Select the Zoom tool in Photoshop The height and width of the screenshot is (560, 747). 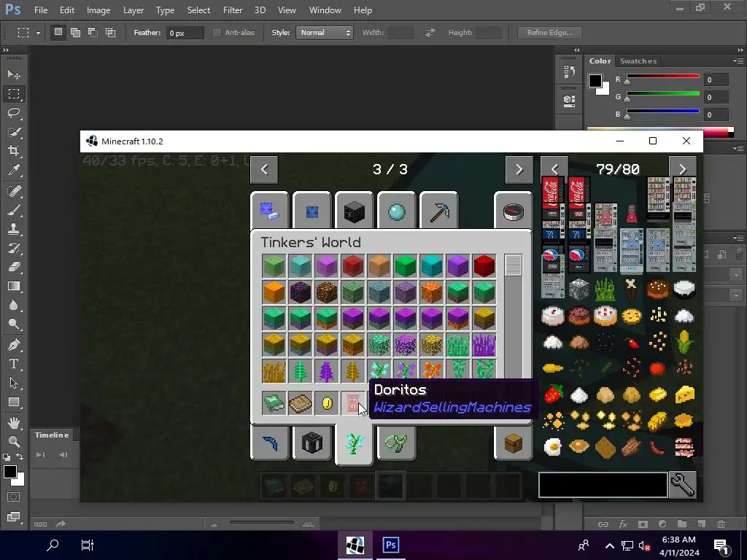[14, 441]
